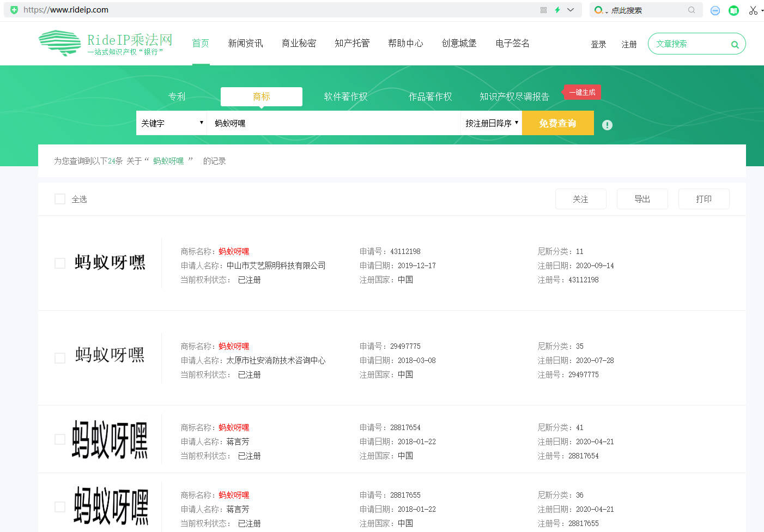Tick the 全选 checkbox
Viewport: 764px width, 532px height.
click(60, 199)
